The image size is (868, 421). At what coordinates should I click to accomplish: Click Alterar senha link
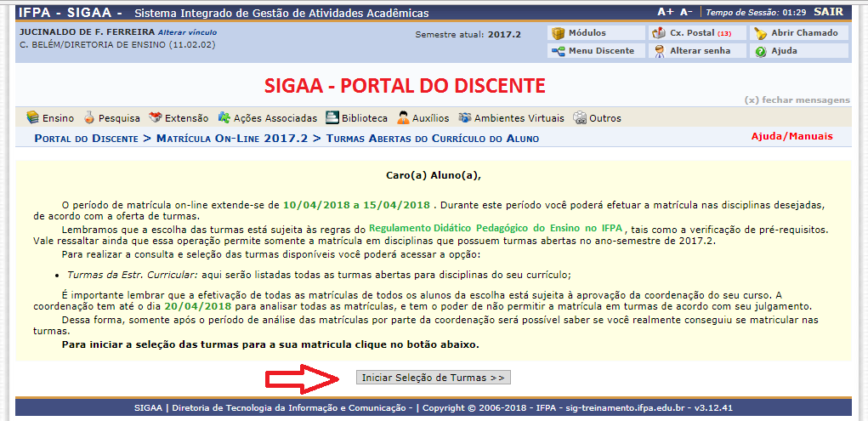tap(698, 51)
